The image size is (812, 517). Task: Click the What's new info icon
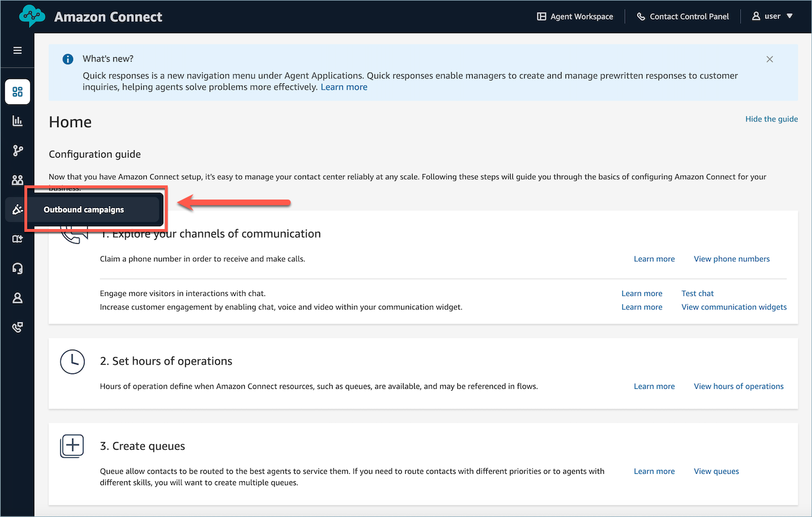pyautogui.click(x=67, y=59)
